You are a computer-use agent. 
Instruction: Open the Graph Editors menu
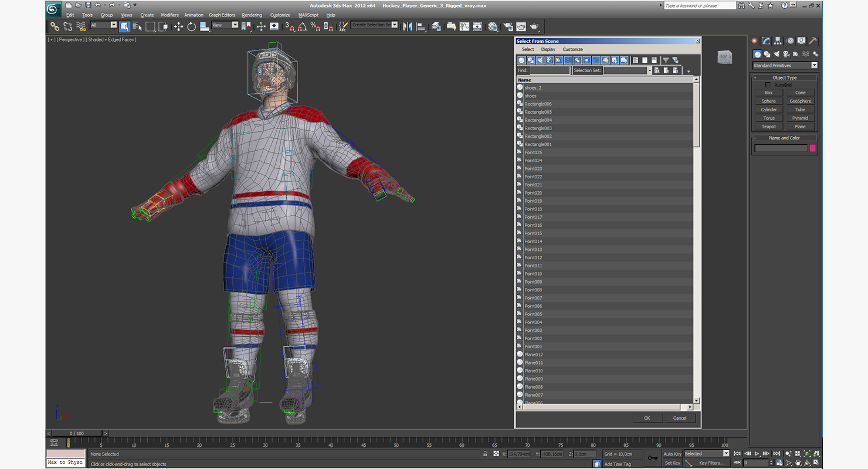pyautogui.click(x=222, y=15)
